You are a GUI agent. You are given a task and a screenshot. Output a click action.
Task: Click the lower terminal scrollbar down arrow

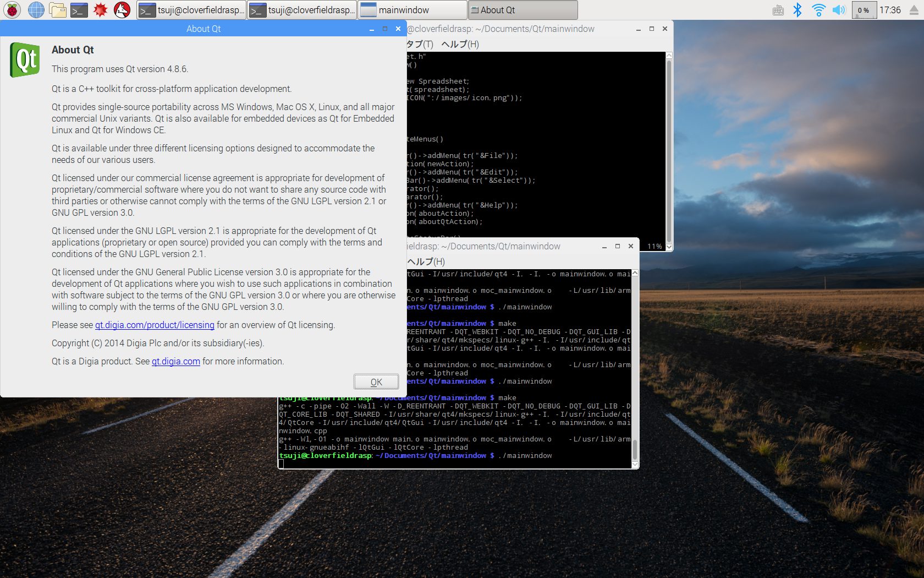click(x=635, y=465)
